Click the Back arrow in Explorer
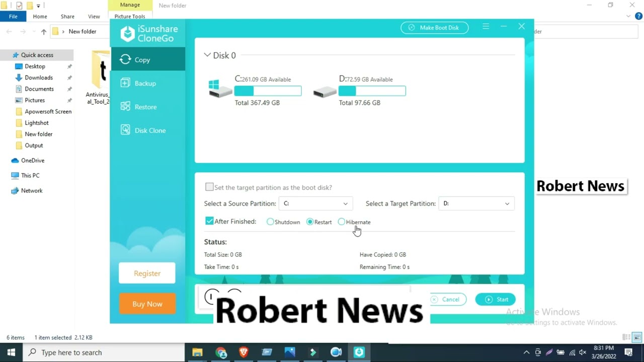Viewport: 644px width, 362px height. coord(9,32)
